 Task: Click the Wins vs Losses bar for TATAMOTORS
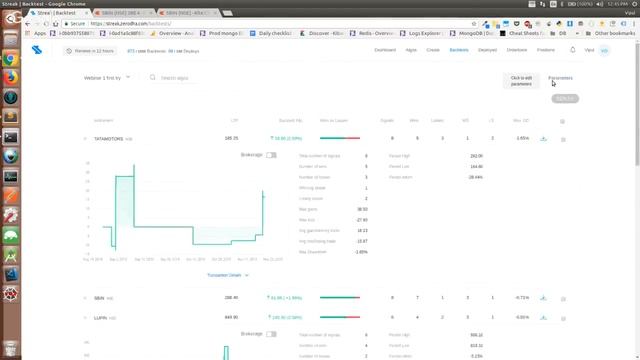(x=340, y=138)
